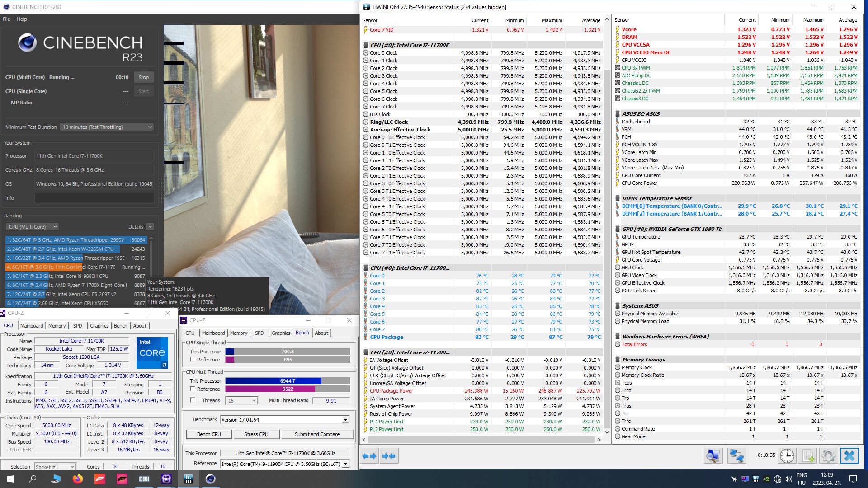
Task: Open taskbar search magnifier
Action: tap(33, 479)
